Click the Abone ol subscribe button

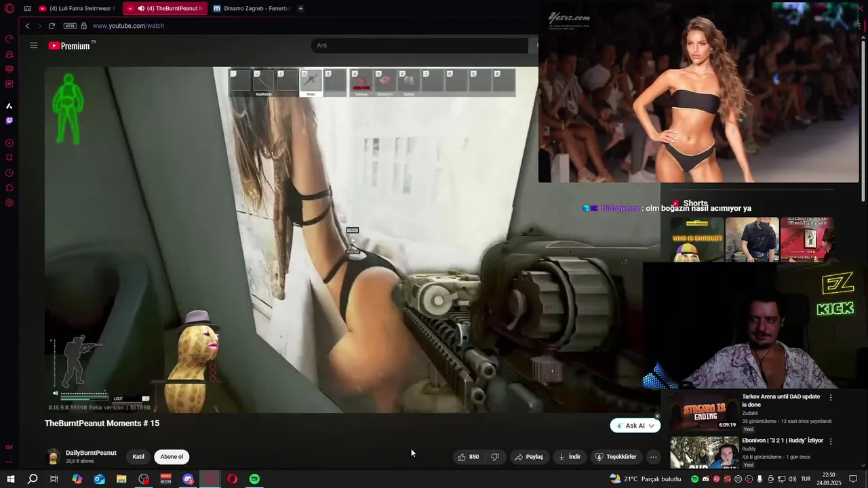coord(172,457)
